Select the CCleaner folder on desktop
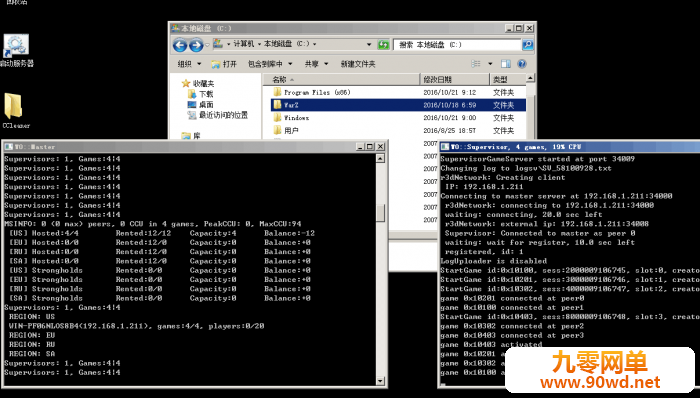Image resolution: width=700 pixels, height=398 pixels. (x=16, y=111)
